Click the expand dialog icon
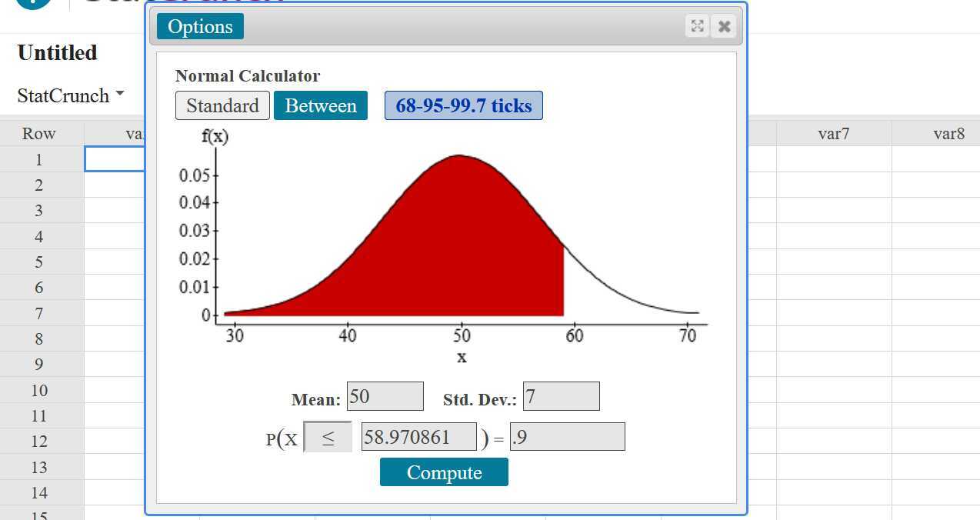 697,25
